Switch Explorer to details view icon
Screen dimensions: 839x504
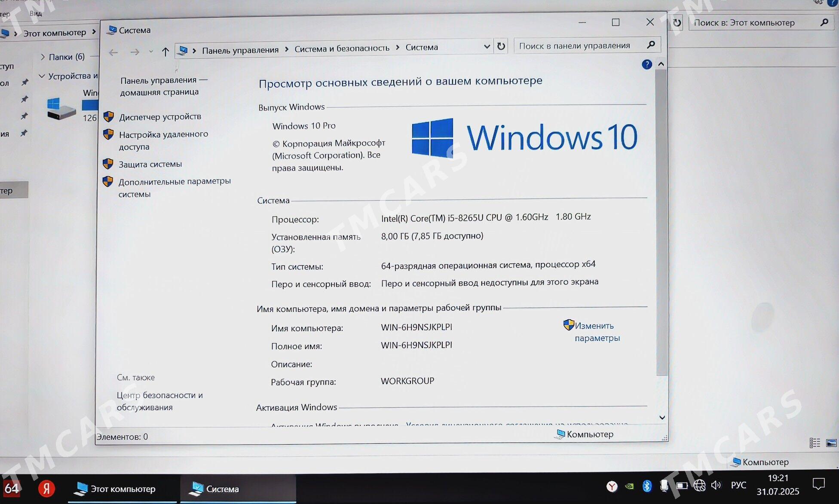pyautogui.click(x=815, y=443)
